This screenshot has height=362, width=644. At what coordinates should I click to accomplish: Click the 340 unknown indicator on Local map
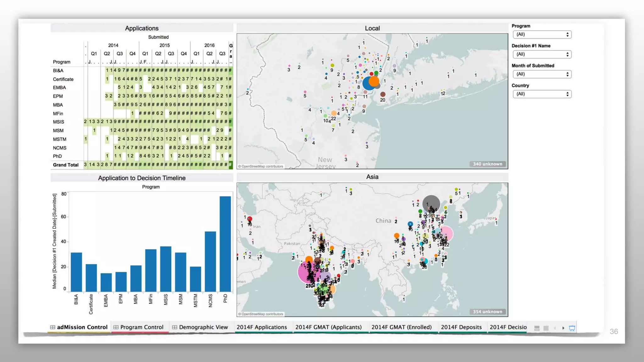click(487, 164)
